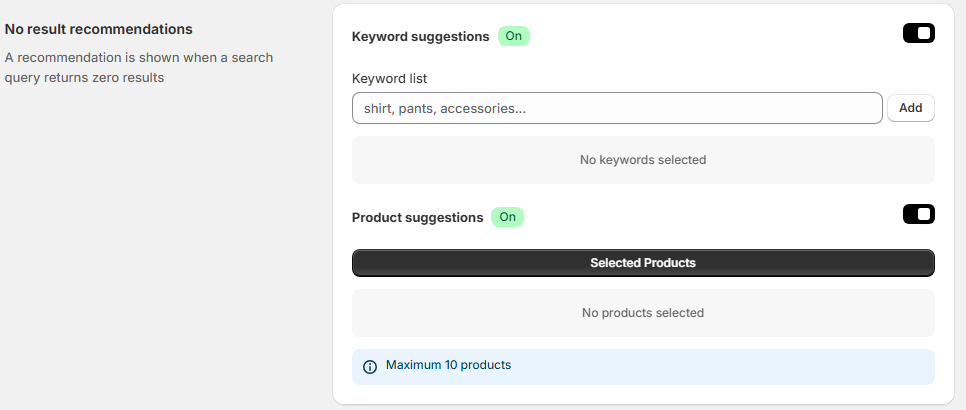Click the white knob on the Keyword suggestions switch
The height and width of the screenshot is (410, 966).
925,34
